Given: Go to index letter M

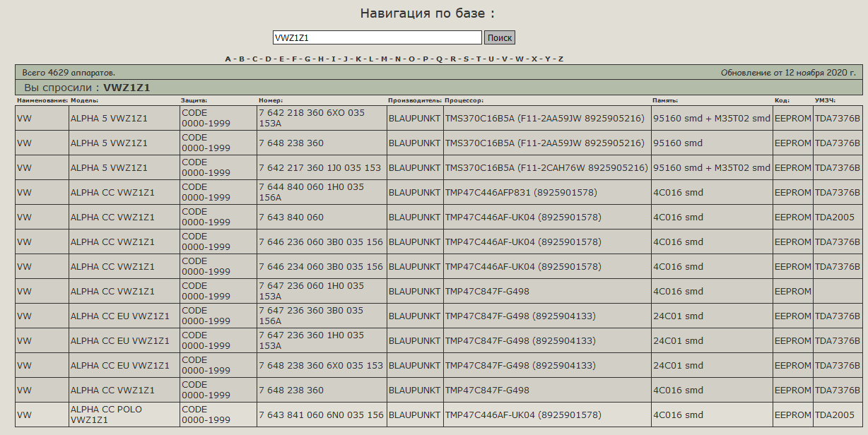Looking at the screenshot, I should 385,59.
